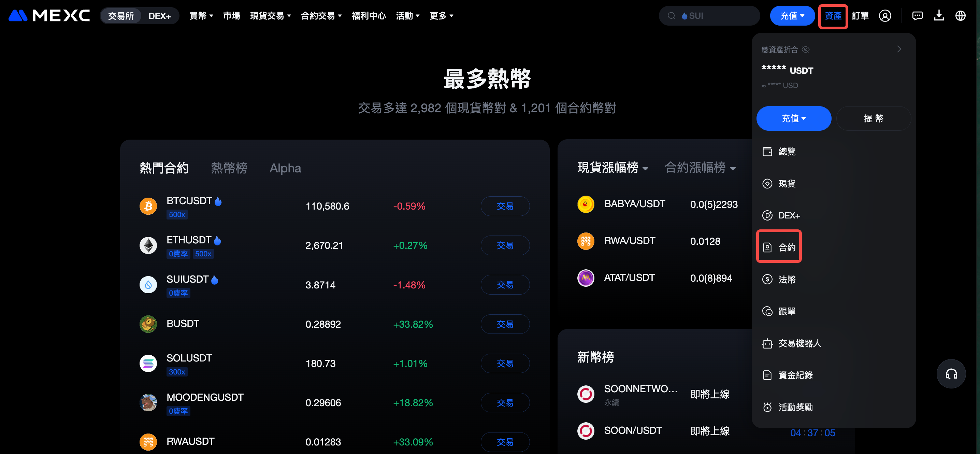Switch to the 熱門合約 tab

[164, 168]
